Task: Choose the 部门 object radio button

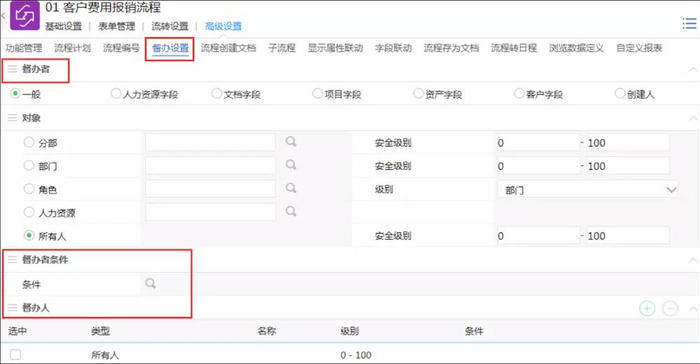Action: click(x=29, y=165)
